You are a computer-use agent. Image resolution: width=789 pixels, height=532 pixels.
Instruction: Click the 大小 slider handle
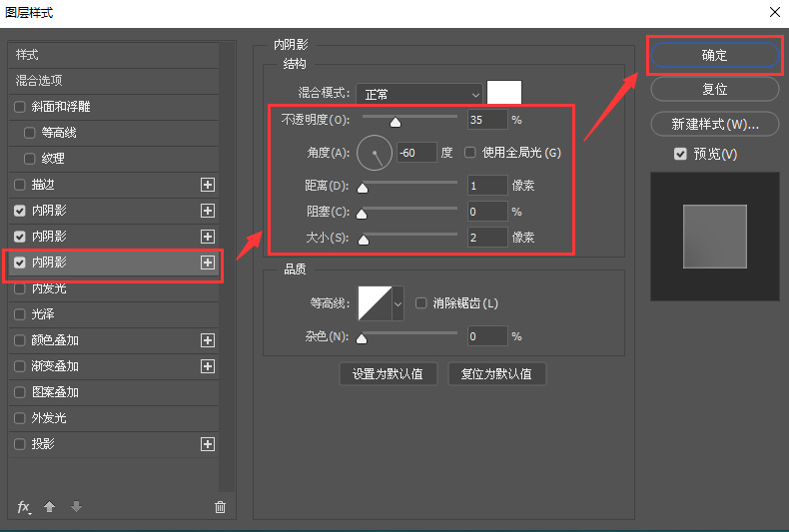click(364, 240)
